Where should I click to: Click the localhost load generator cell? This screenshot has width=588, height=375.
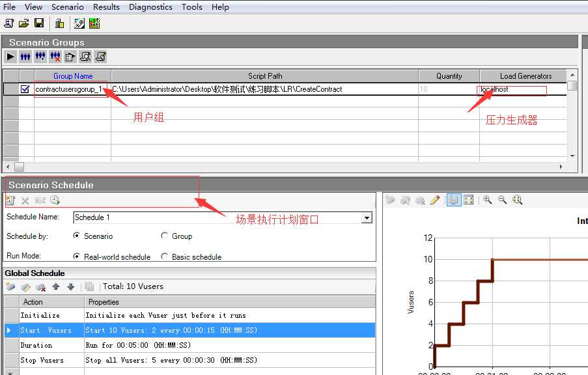[x=523, y=89]
